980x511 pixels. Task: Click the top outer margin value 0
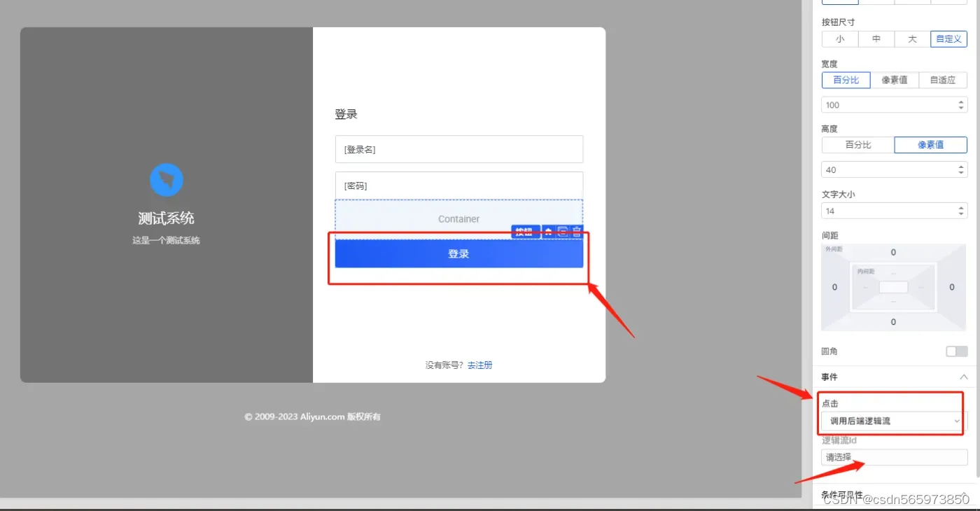(x=893, y=252)
